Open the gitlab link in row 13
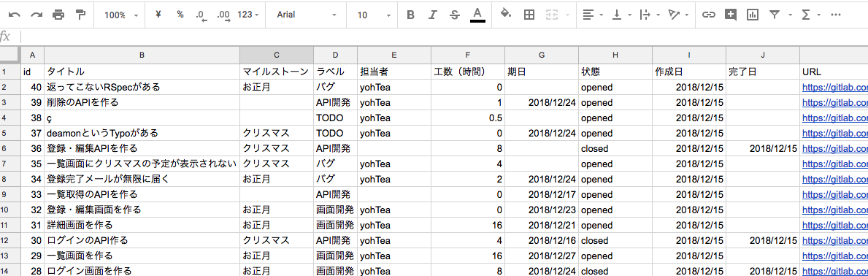Viewport: 868px width, 276px height. click(835, 256)
